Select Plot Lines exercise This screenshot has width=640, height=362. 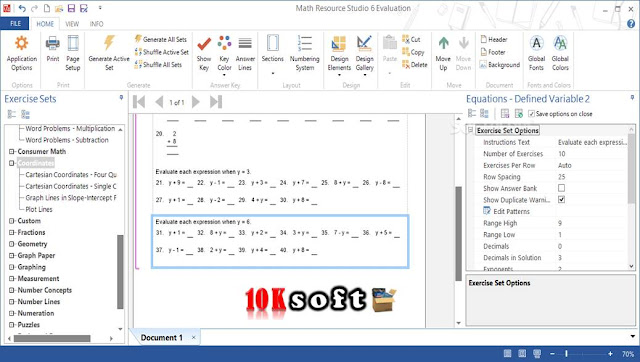click(39, 209)
